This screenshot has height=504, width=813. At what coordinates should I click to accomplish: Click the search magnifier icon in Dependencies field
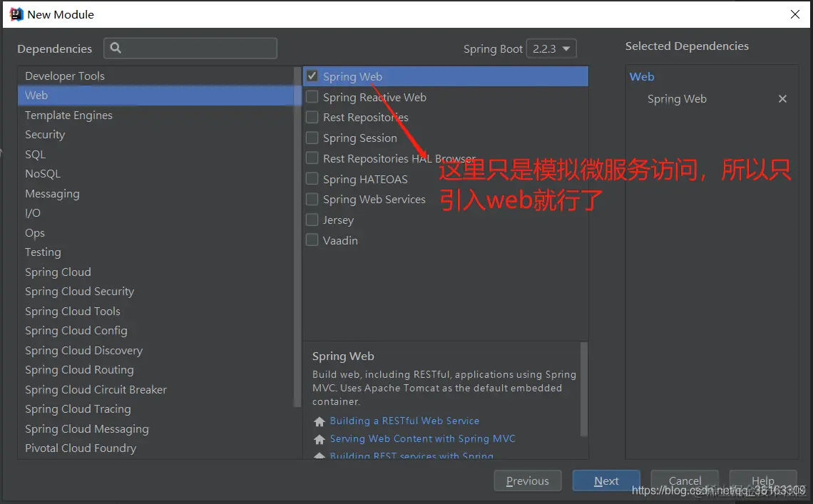click(116, 48)
